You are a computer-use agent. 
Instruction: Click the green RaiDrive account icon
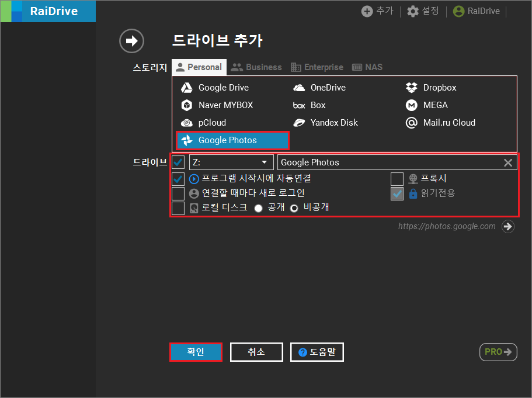[x=458, y=11]
